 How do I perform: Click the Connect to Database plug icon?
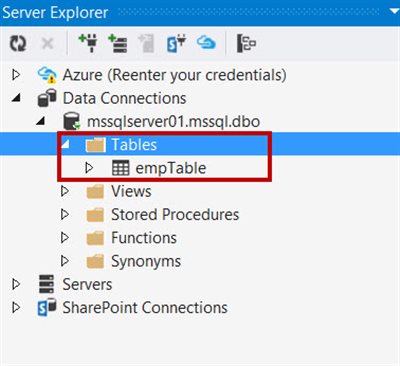(x=88, y=43)
